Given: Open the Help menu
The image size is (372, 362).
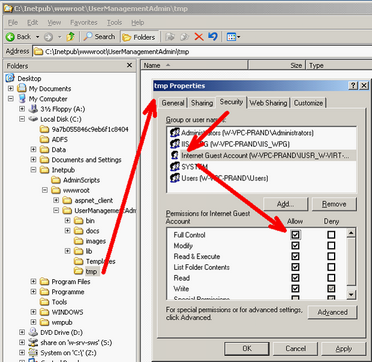Looking at the screenshot, I should pyautogui.click(x=137, y=22).
